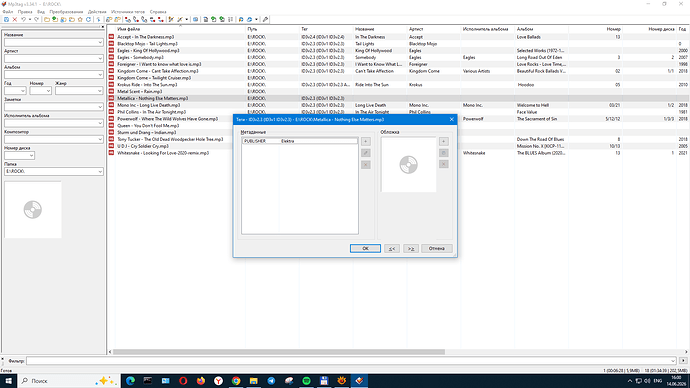Open the Преобразования menu

tap(66, 12)
